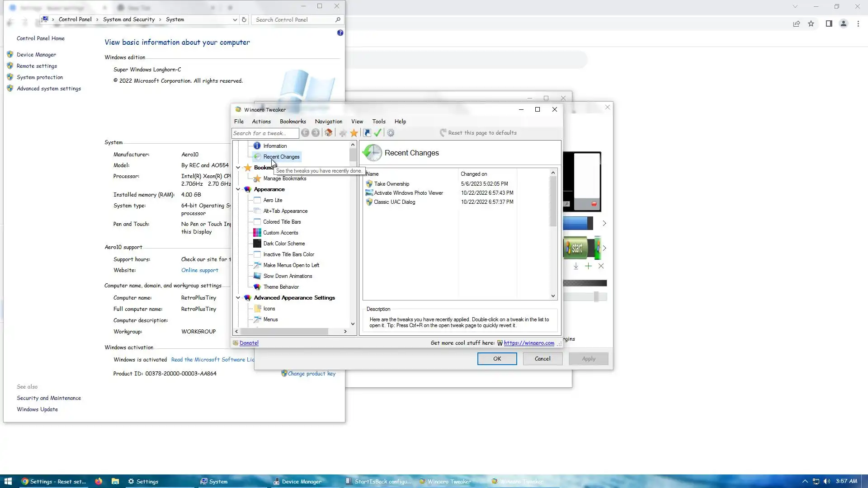Click the back navigation arrow in Tweaker

point(305,133)
